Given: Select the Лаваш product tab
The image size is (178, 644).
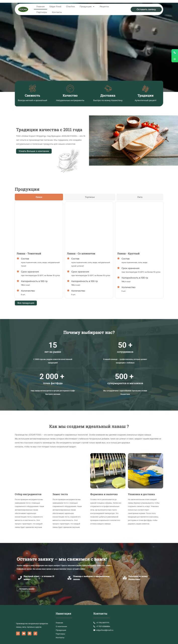Looking at the screenshot, I should click(x=39, y=197).
